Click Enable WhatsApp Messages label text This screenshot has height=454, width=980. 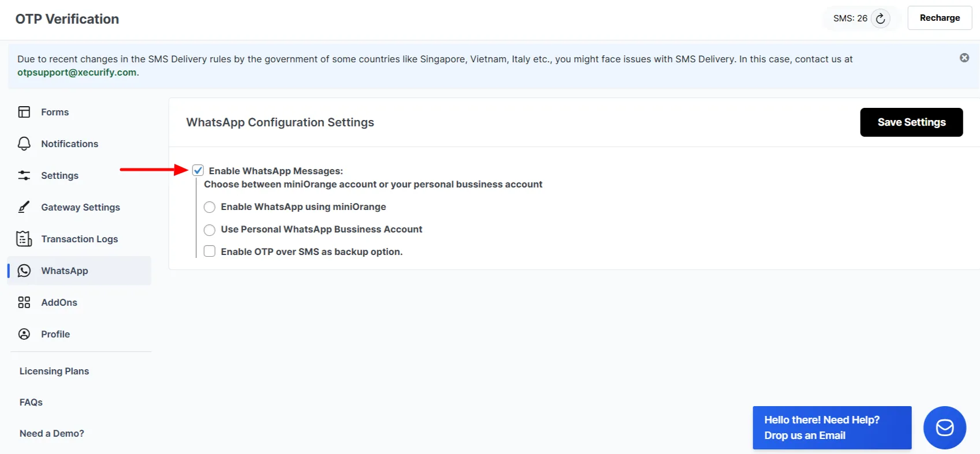pyautogui.click(x=276, y=171)
